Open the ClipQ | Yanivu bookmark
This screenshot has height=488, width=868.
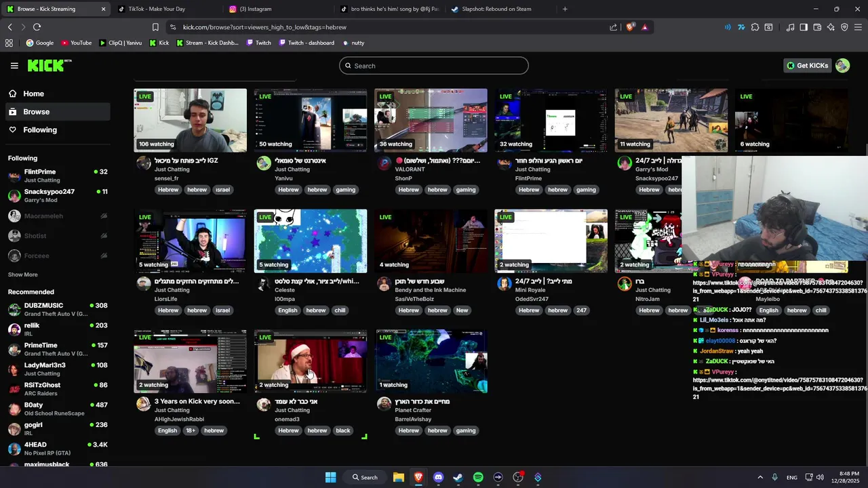[x=120, y=43]
